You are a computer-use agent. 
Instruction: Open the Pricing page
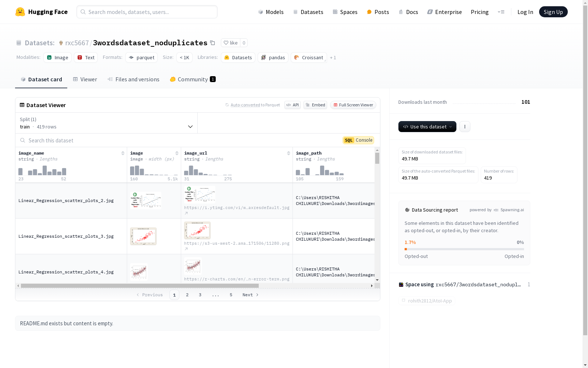(480, 12)
